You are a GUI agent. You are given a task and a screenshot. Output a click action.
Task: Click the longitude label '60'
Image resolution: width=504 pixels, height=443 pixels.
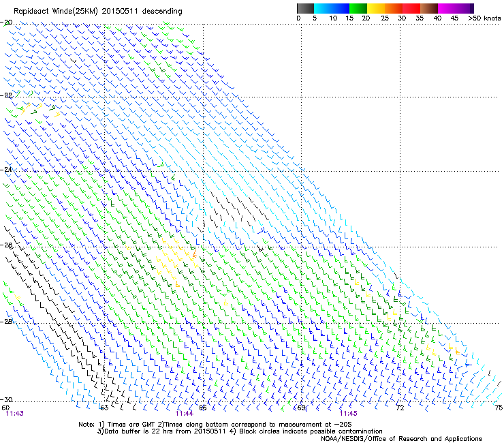coord(5,408)
